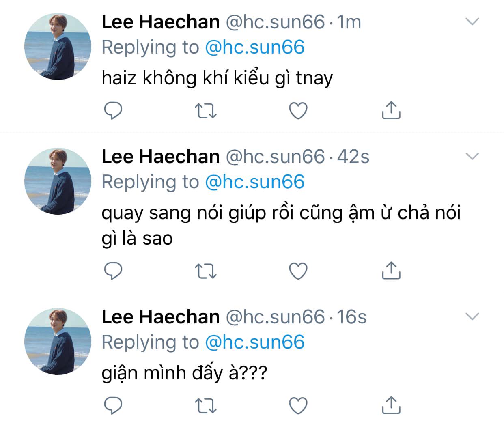Like the 'quay sang nói giúp' tweet
Screen dimensions: 504x424
pos(298,271)
